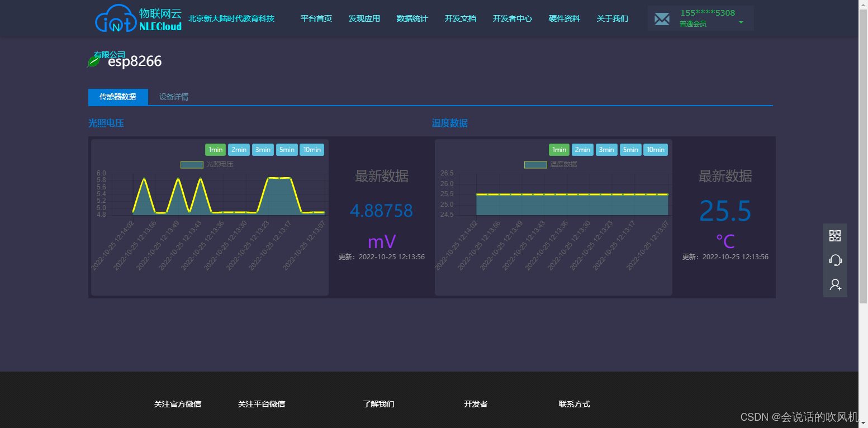
Task: Click the 关注官方微信 footer heading
Action: point(178,404)
